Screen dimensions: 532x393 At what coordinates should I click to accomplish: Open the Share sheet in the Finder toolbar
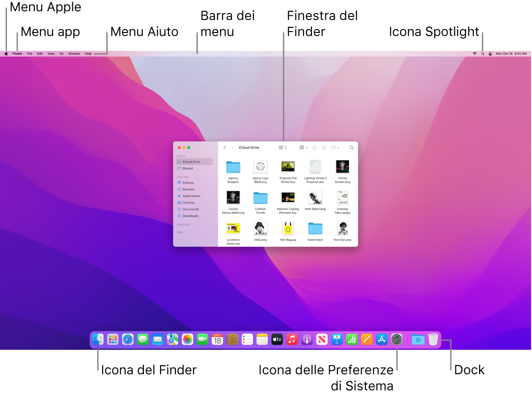[315, 147]
